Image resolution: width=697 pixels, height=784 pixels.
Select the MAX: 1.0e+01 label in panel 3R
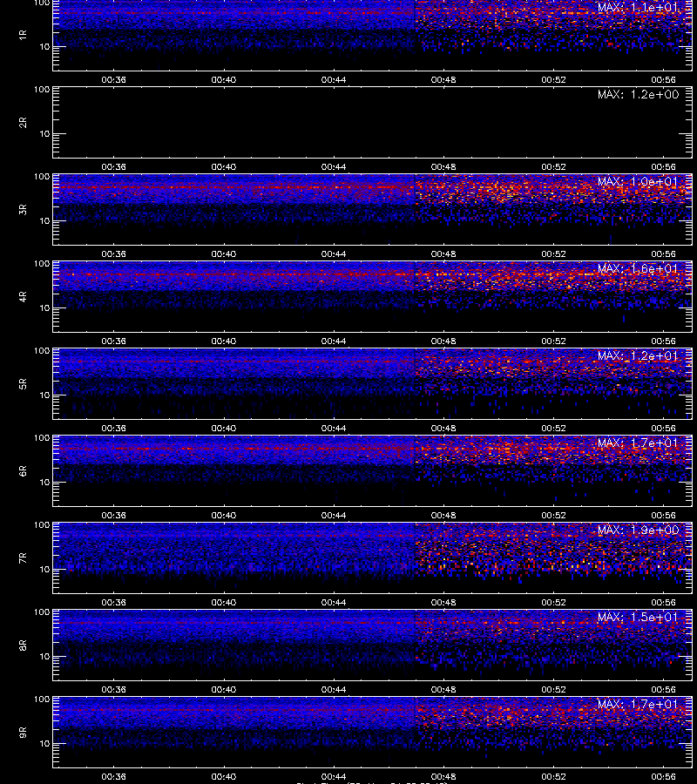tap(638, 181)
